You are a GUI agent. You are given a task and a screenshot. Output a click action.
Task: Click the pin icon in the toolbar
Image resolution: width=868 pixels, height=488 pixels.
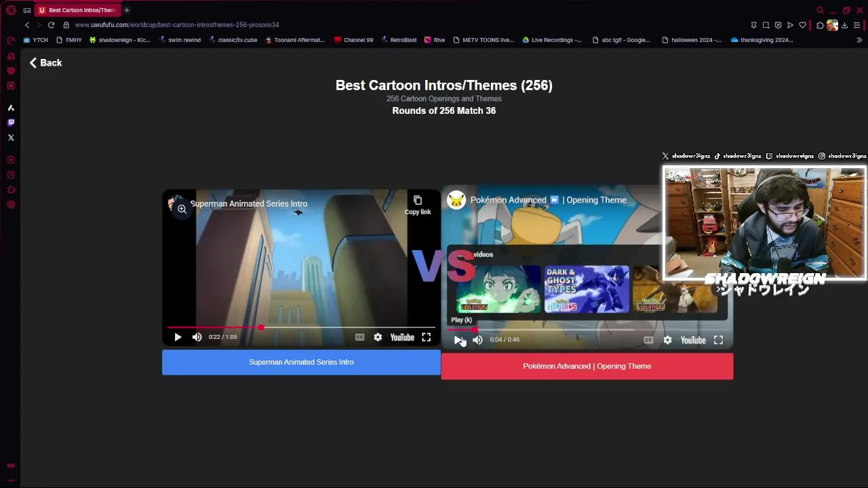pyautogui.click(x=753, y=25)
